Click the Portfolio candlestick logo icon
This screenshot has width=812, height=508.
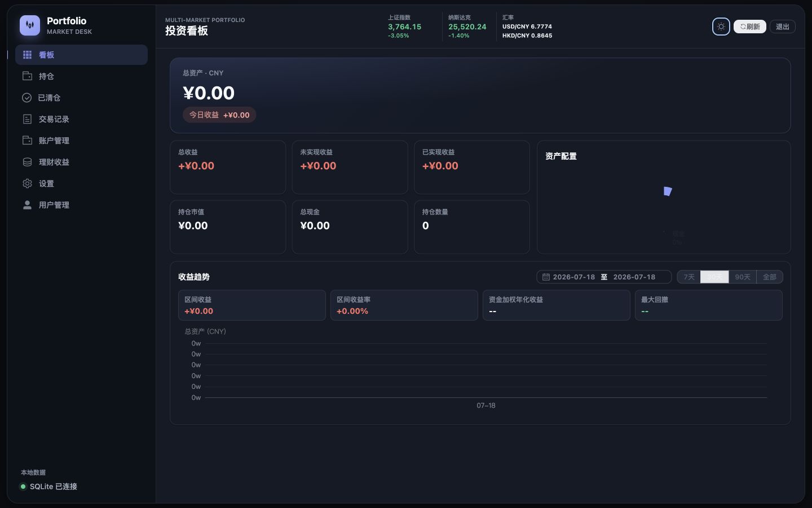coord(30,25)
